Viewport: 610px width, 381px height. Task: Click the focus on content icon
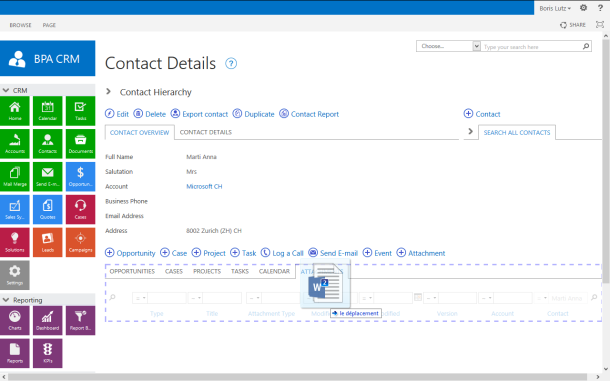[x=600, y=25]
